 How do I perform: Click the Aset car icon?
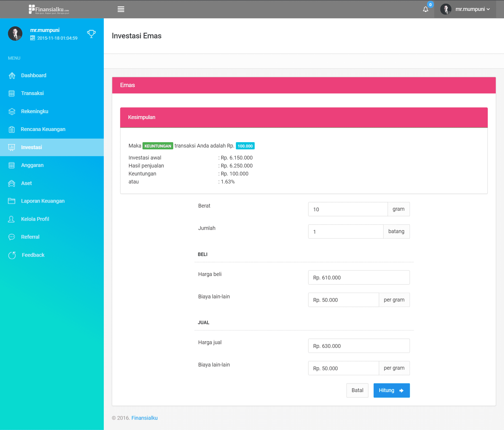click(12, 183)
